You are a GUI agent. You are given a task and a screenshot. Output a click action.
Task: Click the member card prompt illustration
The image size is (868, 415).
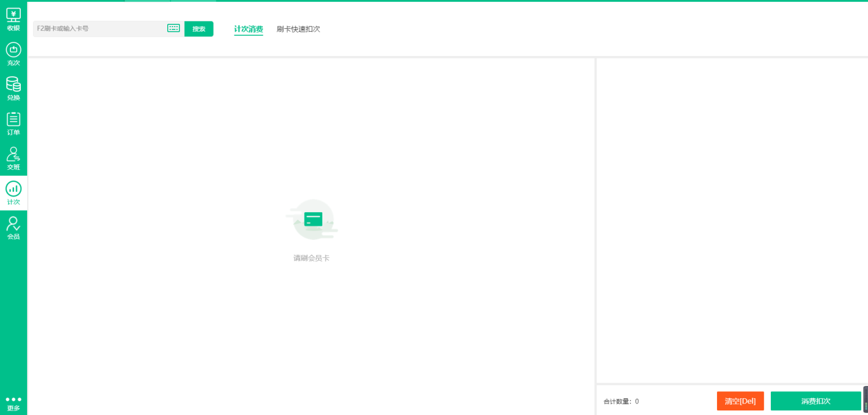click(311, 219)
